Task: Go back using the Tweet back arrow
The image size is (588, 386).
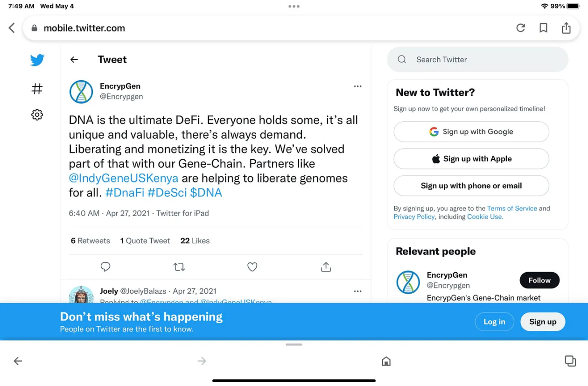Action: [74, 60]
